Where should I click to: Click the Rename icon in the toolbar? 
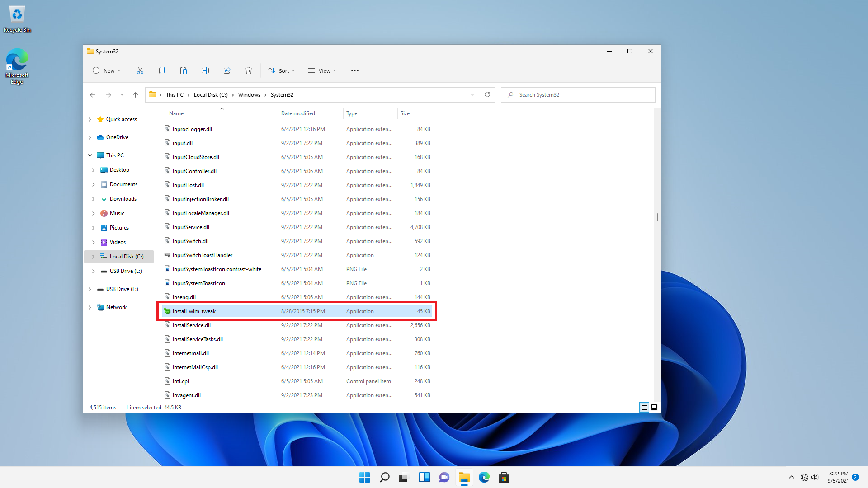[205, 70]
